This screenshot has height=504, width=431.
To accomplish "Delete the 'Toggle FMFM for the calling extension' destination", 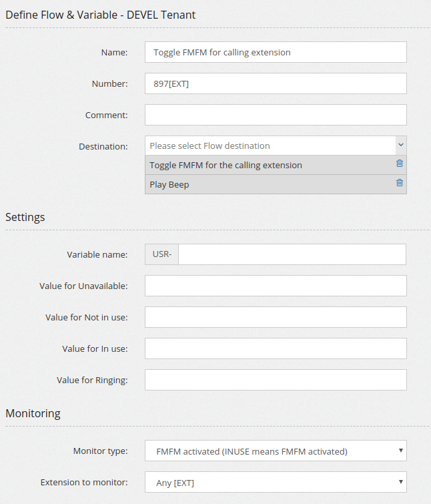I will tap(400, 164).
